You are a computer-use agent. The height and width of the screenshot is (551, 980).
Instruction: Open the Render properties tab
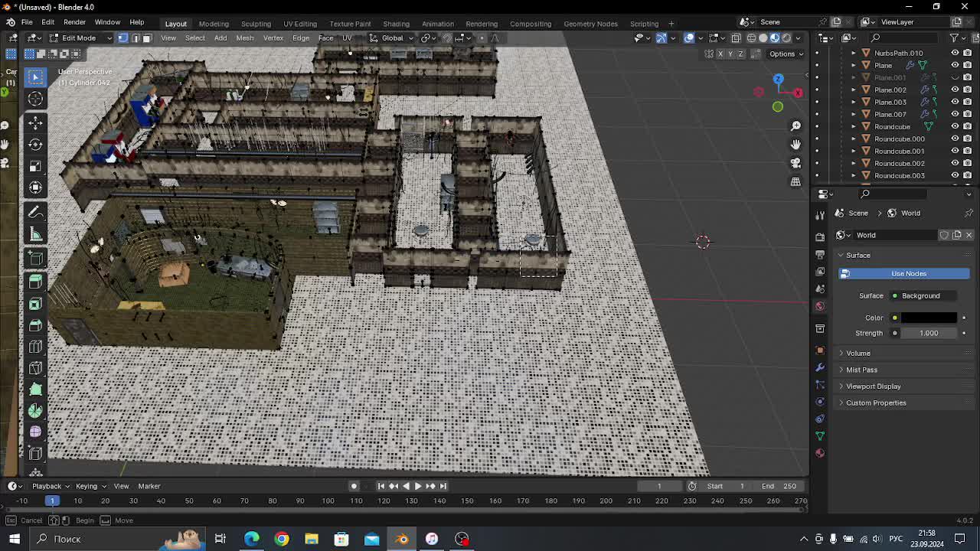point(820,236)
